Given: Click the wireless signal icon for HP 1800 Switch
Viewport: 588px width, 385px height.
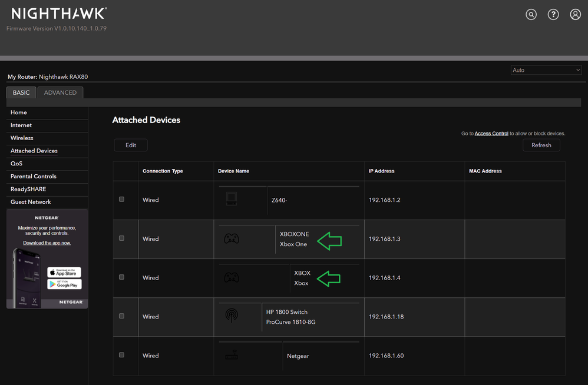Looking at the screenshot, I should point(232,316).
